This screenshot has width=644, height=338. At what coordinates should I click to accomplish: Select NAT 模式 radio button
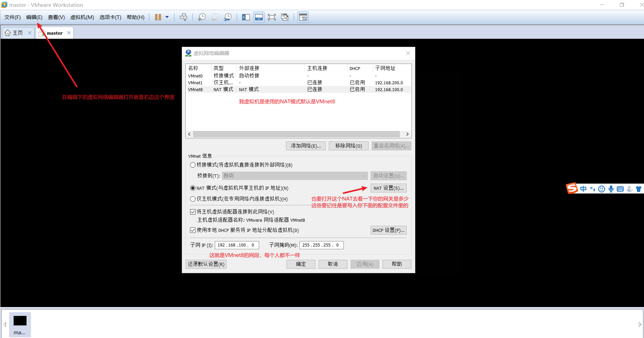(x=193, y=188)
